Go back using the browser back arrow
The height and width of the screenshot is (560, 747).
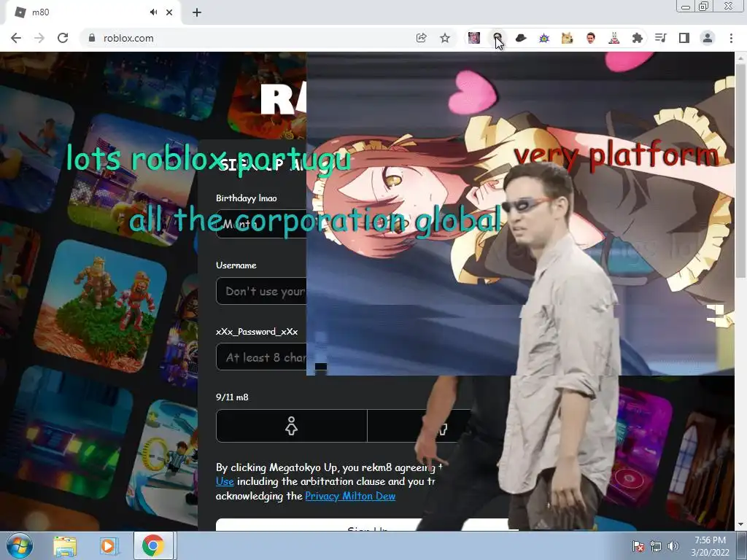tap(16, 38)
